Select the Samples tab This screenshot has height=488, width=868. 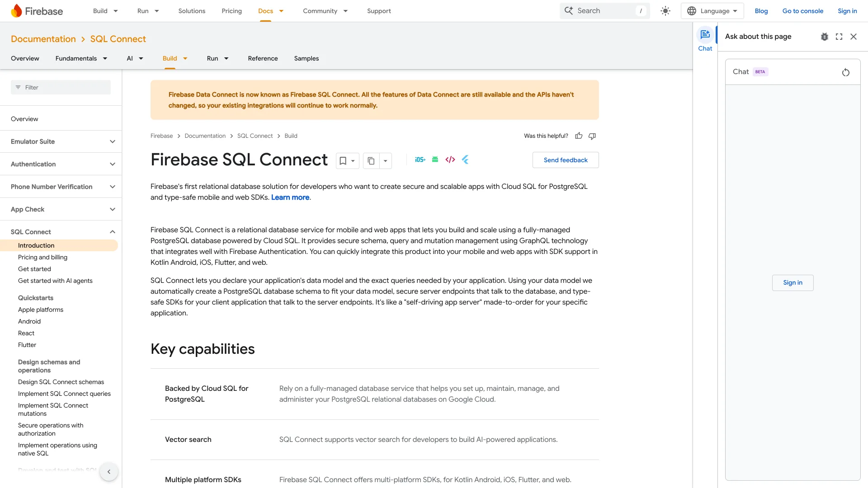coord(307,58)
